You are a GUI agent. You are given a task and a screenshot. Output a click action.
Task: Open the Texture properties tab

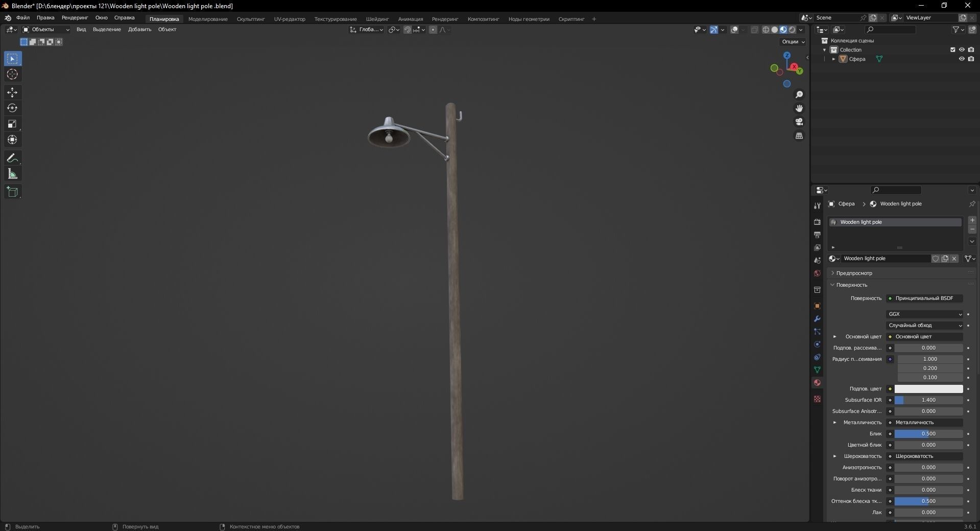coord(817,399)
